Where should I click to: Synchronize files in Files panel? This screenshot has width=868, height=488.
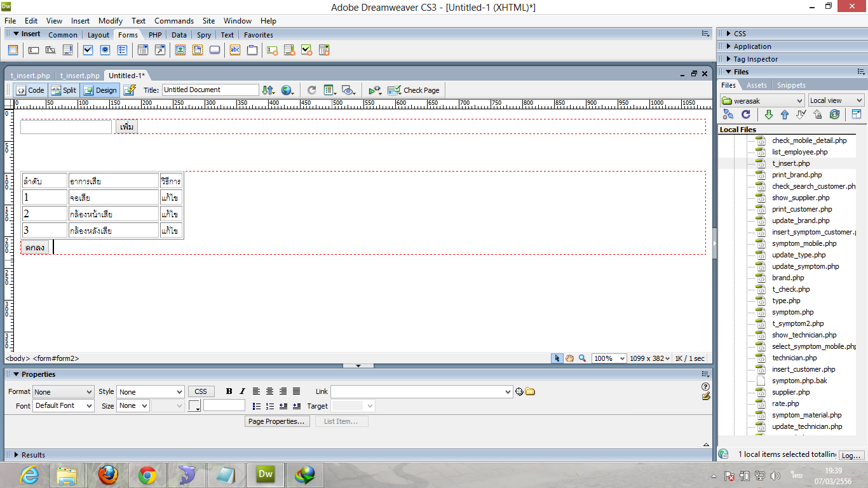tap(834, 114)
